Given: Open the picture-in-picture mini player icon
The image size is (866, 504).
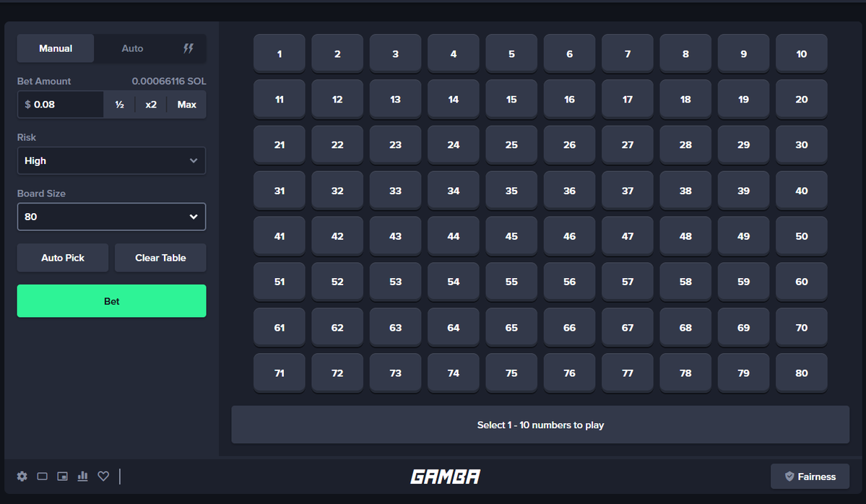Looking at the screenshot, I should 62,476.
